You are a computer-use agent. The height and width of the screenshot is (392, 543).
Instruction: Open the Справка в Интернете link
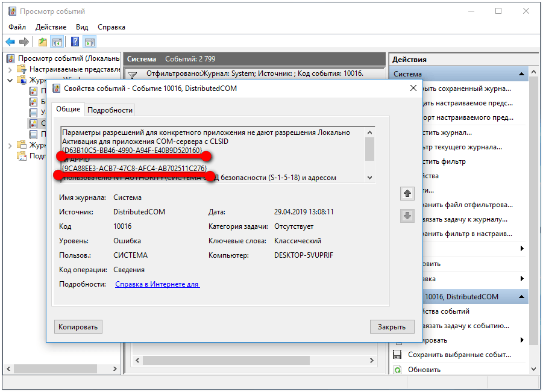157,284
